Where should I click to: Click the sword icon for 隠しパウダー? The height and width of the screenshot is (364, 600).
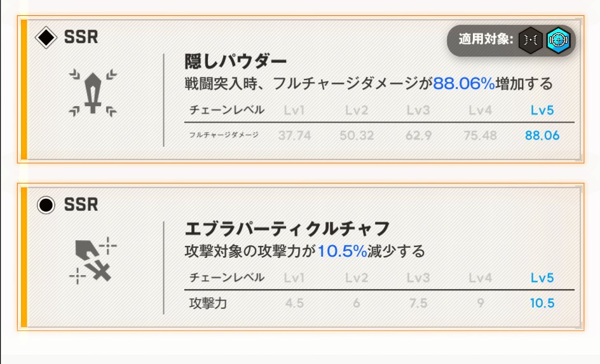tap(93, 93)
